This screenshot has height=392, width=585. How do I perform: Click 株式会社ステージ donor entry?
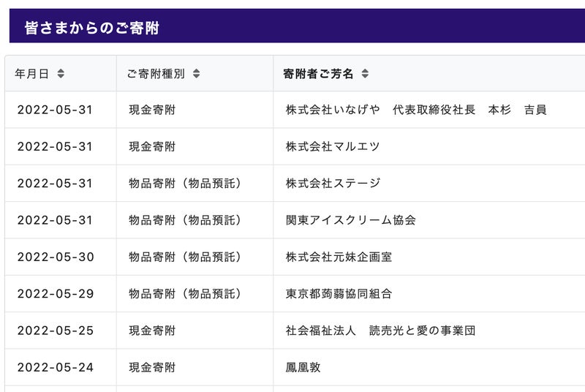coord(333,183)
